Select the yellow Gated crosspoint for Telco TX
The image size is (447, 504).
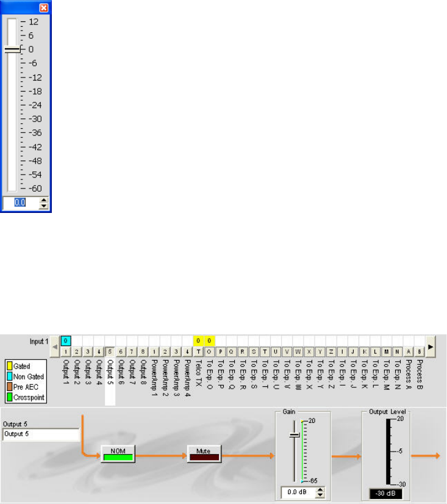point(198,340)
